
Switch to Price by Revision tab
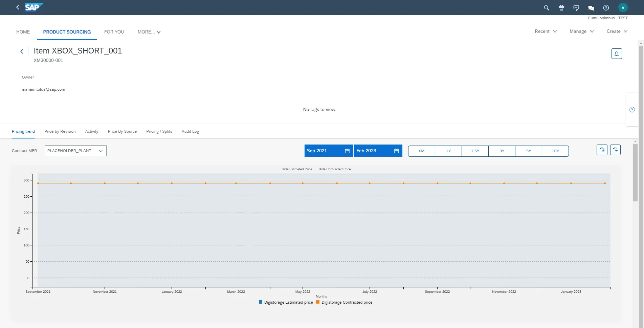(60, 131)
